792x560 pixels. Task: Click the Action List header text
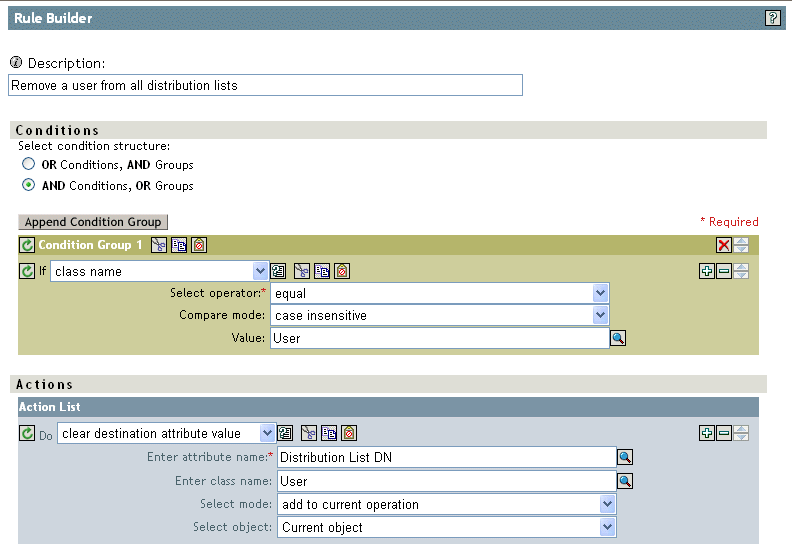[50, 406]
